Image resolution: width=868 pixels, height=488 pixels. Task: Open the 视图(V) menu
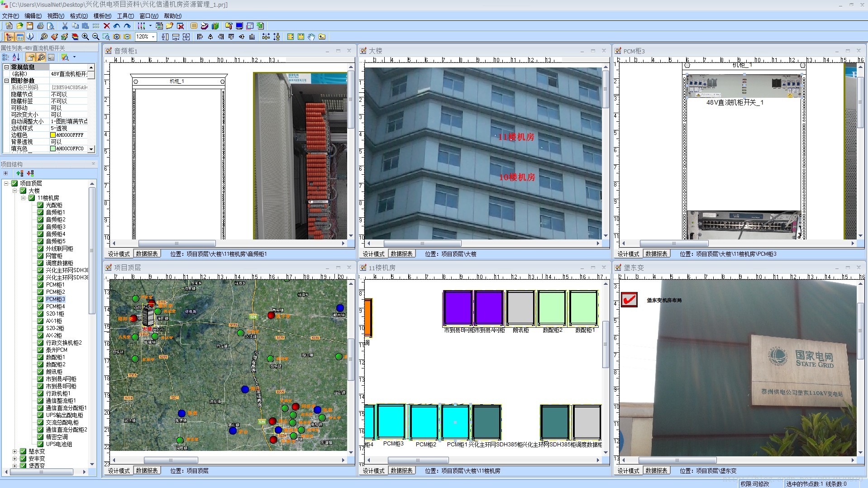pos(56,16)
